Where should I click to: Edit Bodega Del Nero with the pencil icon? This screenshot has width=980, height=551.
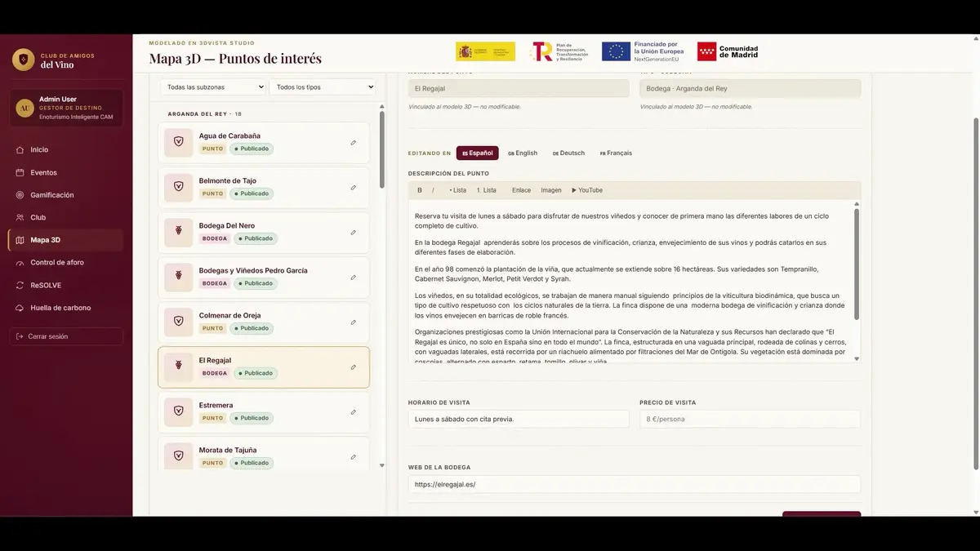click(x=354, y=233)
